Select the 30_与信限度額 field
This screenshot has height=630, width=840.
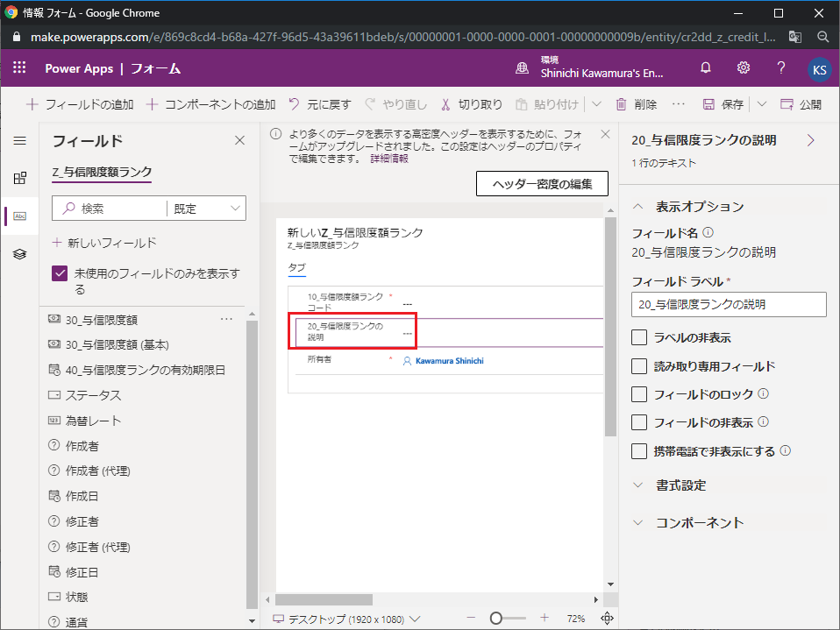101,320
